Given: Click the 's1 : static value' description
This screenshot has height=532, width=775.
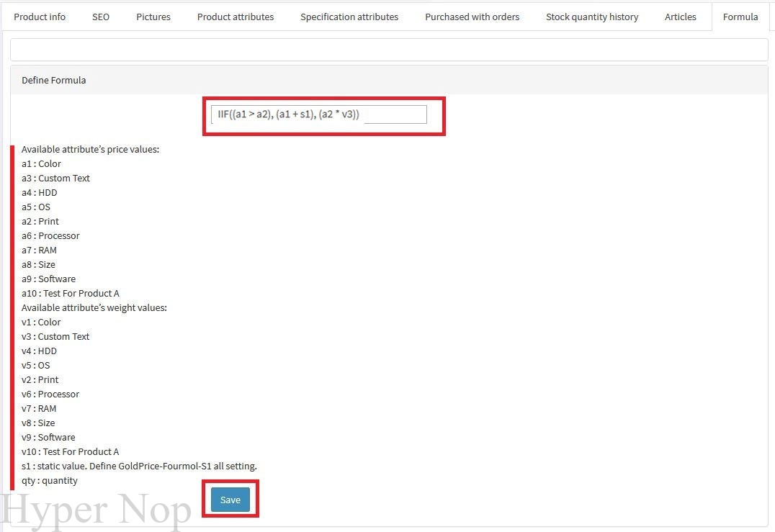Looking at the screenshot, I should 140,466.
